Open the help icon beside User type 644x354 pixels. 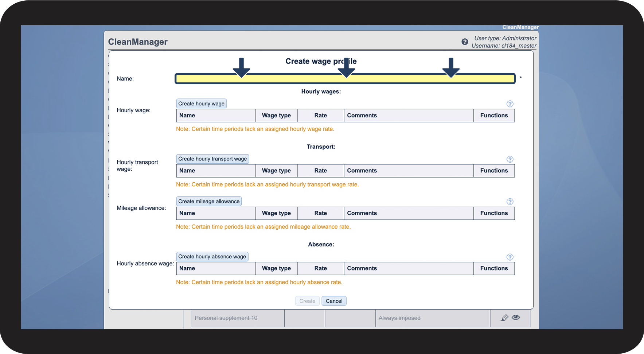[465, 42]
